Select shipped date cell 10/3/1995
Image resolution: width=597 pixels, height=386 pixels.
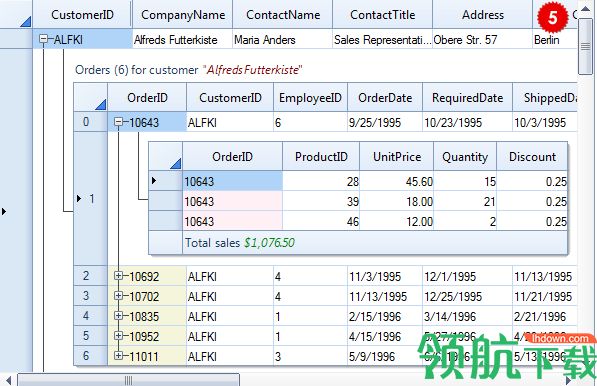(x=545, y=122)
